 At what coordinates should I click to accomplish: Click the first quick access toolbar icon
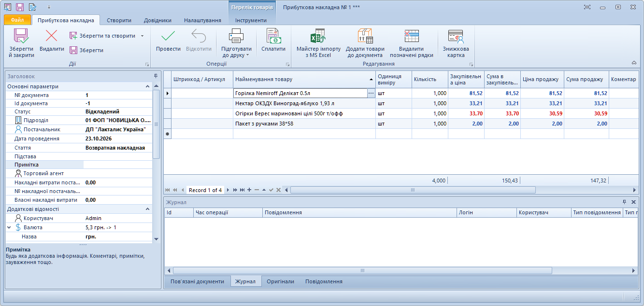click(x=8, y=7)
